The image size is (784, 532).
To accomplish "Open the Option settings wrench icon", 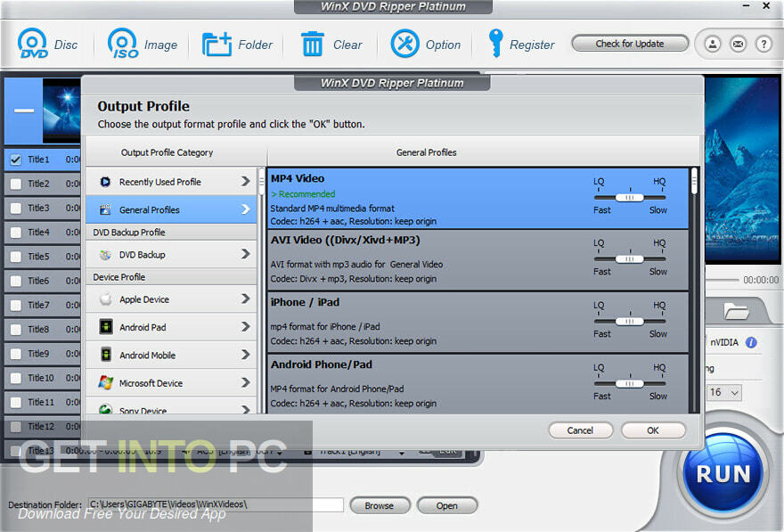I will coord(405,44).
